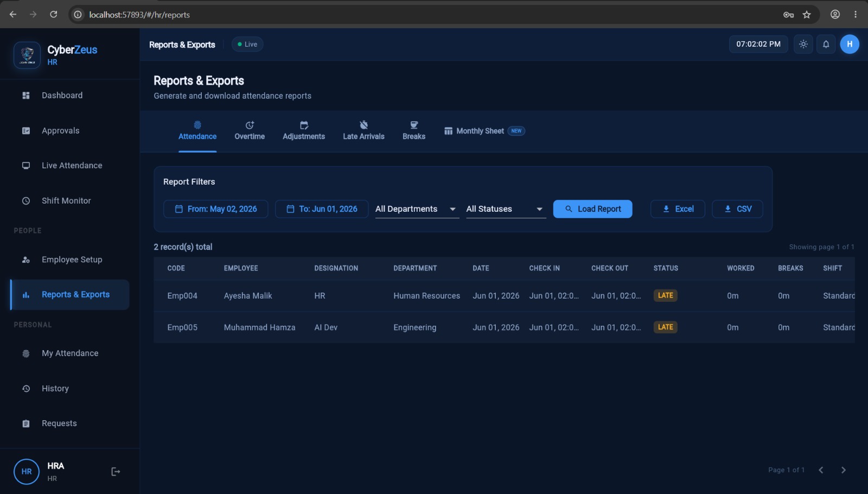Image resolution: width=868 pixels, height=494 pixels.
Task: Click LATE status badge for Emp004
Action: point(665,295)
